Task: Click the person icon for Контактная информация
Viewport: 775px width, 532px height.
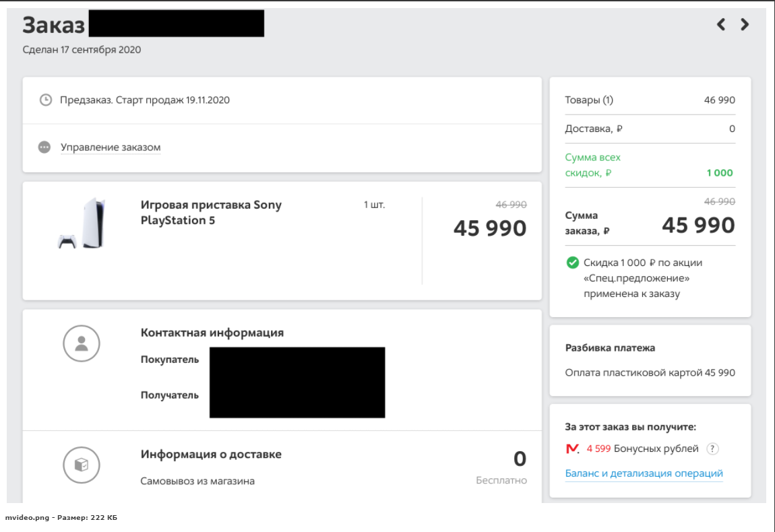Action: [x=82, y=344]
